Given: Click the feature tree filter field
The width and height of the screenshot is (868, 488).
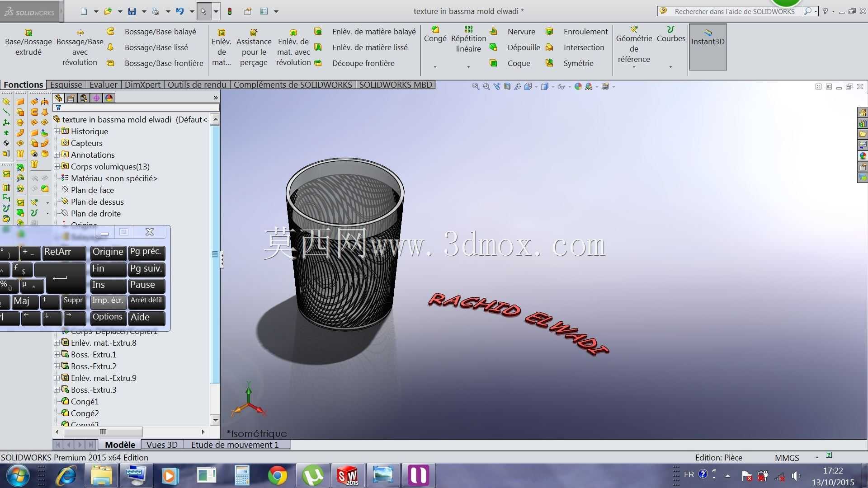Looking at the screenshot, I should (137, 108).
